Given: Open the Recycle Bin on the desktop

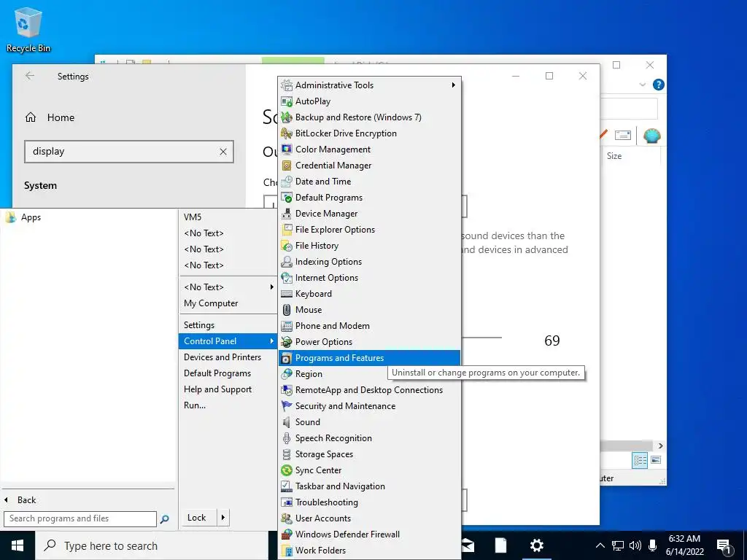Looking at the screenshot, I should point(28,30).
